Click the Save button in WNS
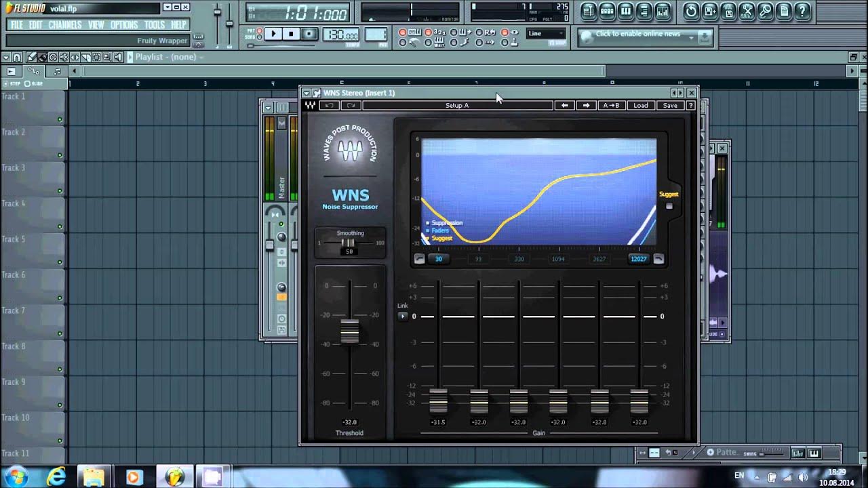The image size is (868, 488). tap(670, 105)
